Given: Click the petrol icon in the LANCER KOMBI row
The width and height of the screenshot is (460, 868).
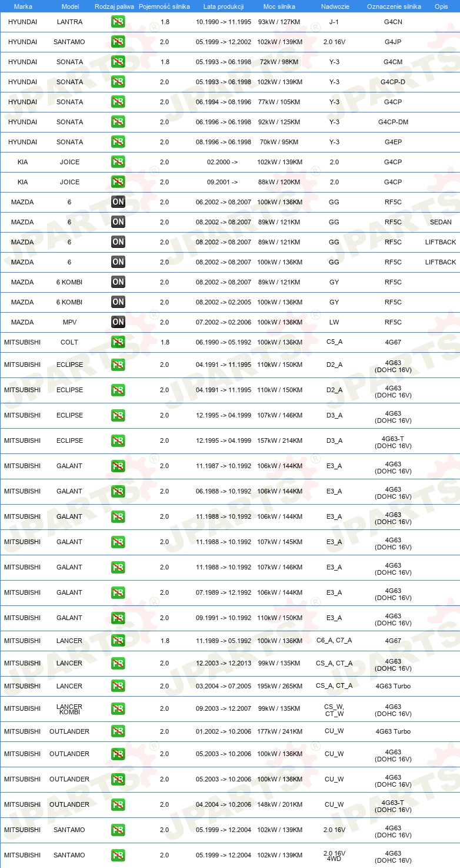Looking at the screenshot, I should tap(118, 708).
